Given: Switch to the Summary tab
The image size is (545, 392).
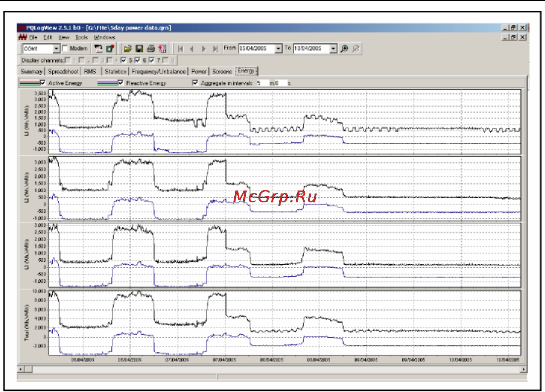Looking at the screenshot, I should click(x=31, y=71).
